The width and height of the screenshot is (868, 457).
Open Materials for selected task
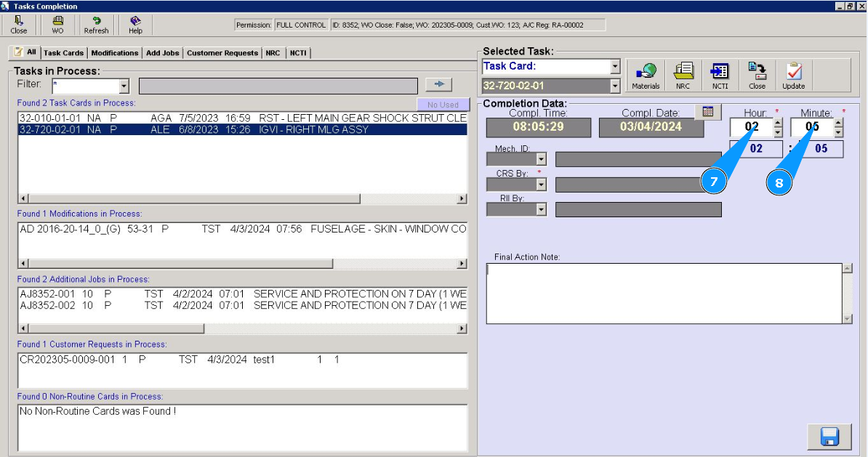pos(646,76)
